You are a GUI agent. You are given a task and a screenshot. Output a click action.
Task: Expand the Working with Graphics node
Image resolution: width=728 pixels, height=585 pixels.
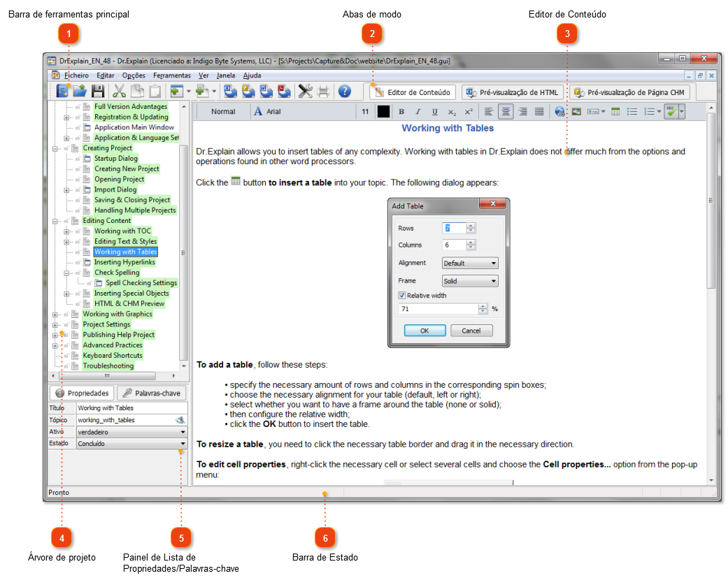(55, 315)
